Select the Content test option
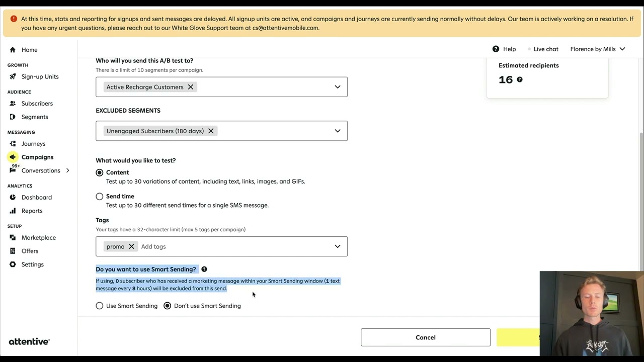644x362 pixels. (x=100, y=172)
